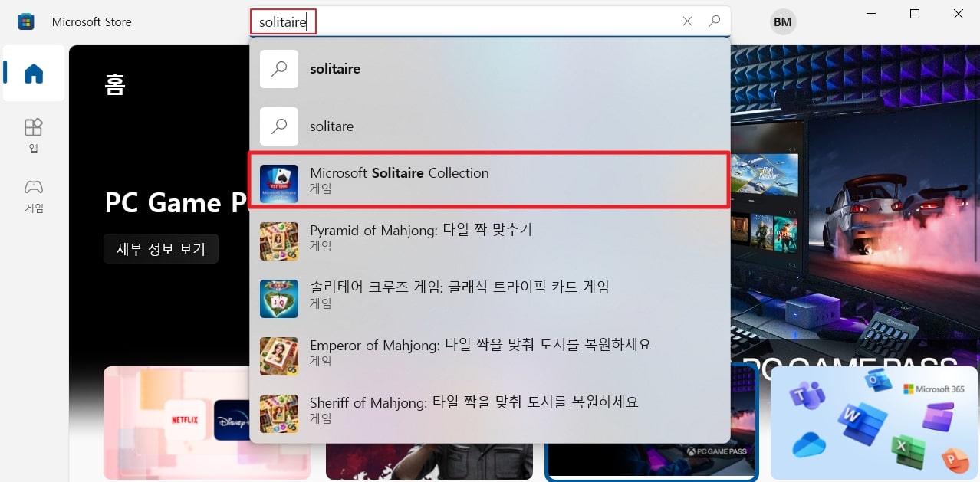The image size is (980, 482).
Task: Open the 게임 (Games) section in sidebar
Action: (34, 196)
